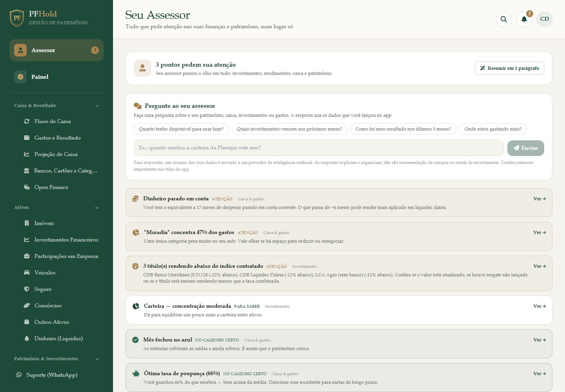
Task: Open the CD user avatar menu
Action: click(545, 19)
